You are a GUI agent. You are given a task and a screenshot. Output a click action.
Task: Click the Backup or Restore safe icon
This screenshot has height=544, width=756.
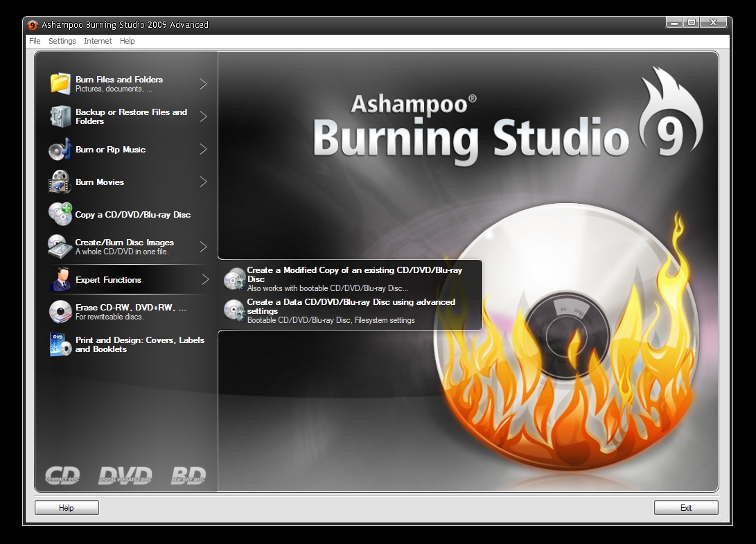(x=60, y=116)
